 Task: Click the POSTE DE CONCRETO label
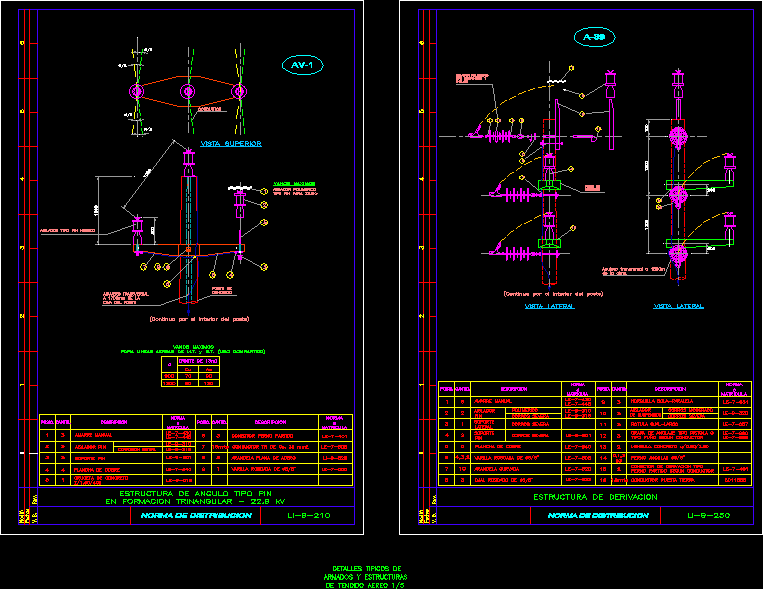pos(222,291)
